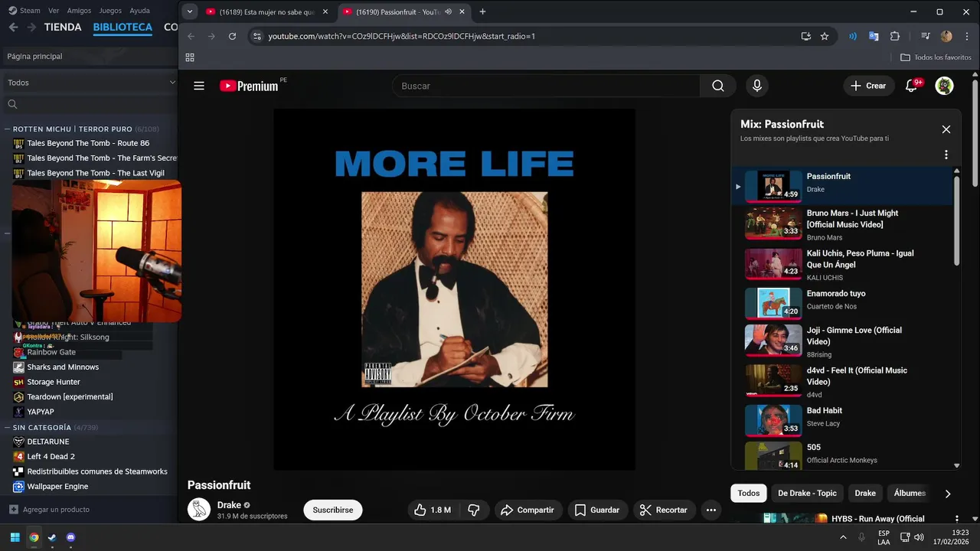The width and height of the screenshot is (980, 551).
Task: Open the Steam 'Ver' menu
Action: (54, 11)
